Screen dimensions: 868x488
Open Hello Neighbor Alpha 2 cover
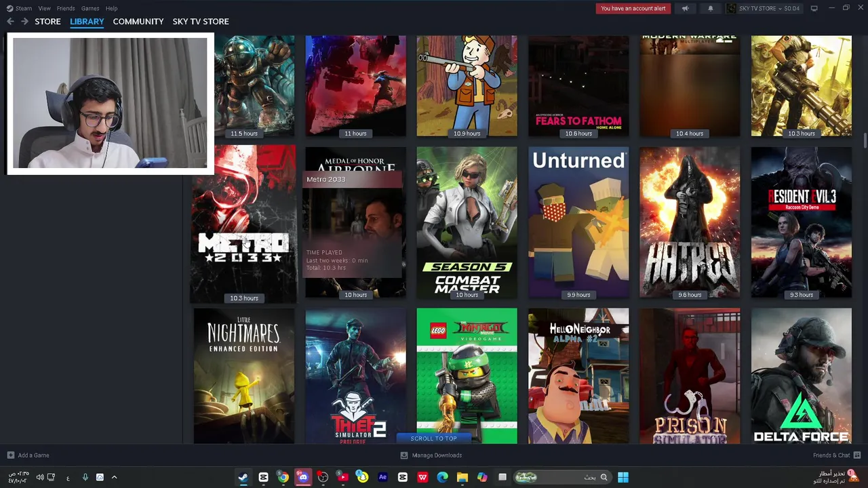[x=578, y=376]
